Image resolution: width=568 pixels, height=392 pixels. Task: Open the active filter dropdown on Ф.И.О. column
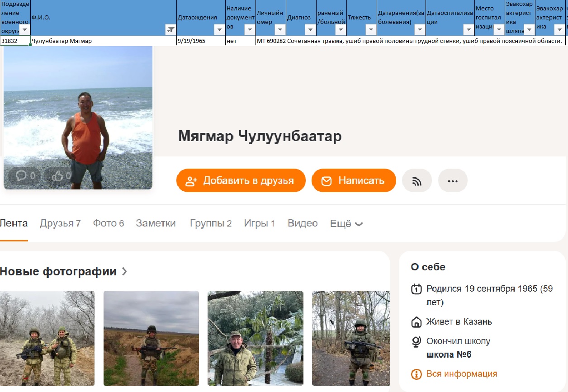170,30
